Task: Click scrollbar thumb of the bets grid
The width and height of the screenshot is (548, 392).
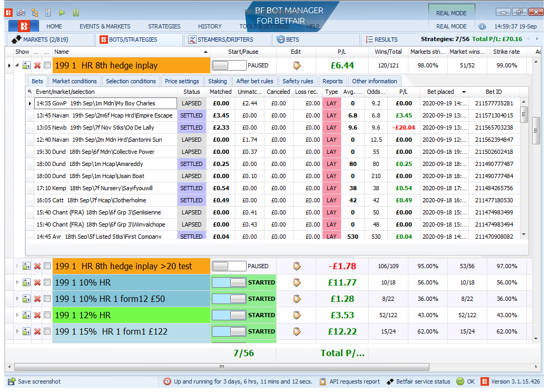Action: click(524, 114)
